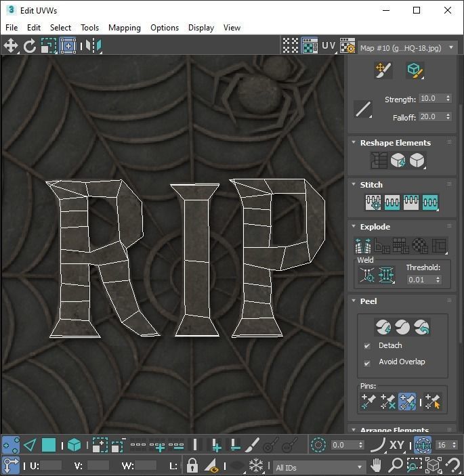This screenshot has height=476, width=464.
Task: Click the XY soft selection button
Action: click(397, 446)
